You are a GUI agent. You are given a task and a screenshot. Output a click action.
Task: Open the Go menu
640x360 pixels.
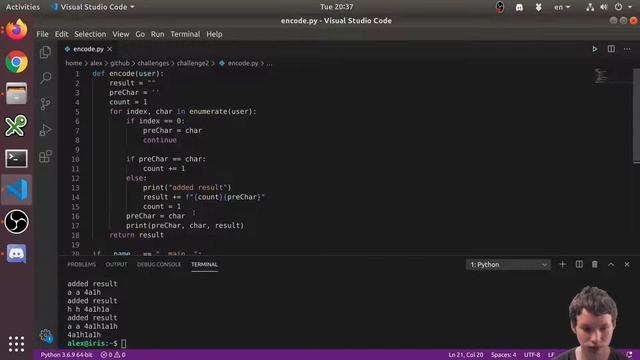click(x=140, y=34)
